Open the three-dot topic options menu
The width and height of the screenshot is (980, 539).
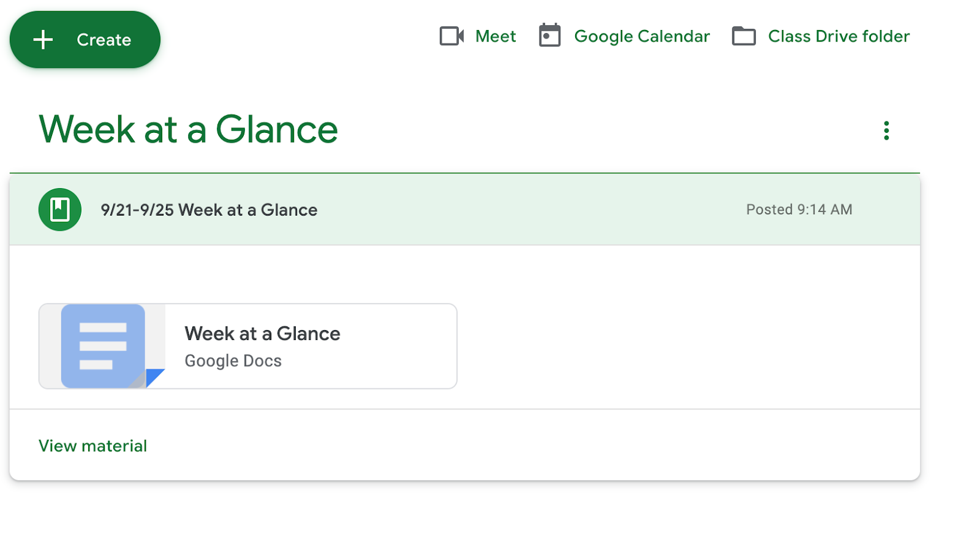tap(886, 130)
